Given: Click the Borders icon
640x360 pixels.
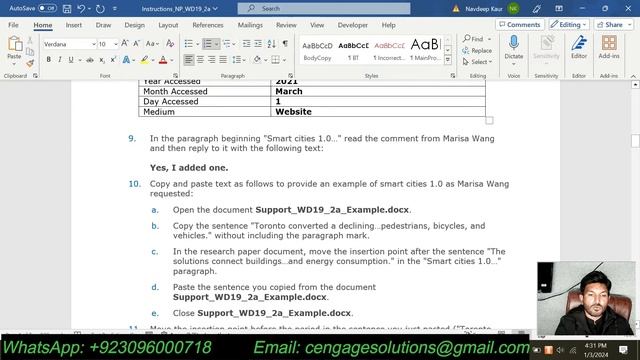Looking at the screenshot, I should [x=276, y=60].
